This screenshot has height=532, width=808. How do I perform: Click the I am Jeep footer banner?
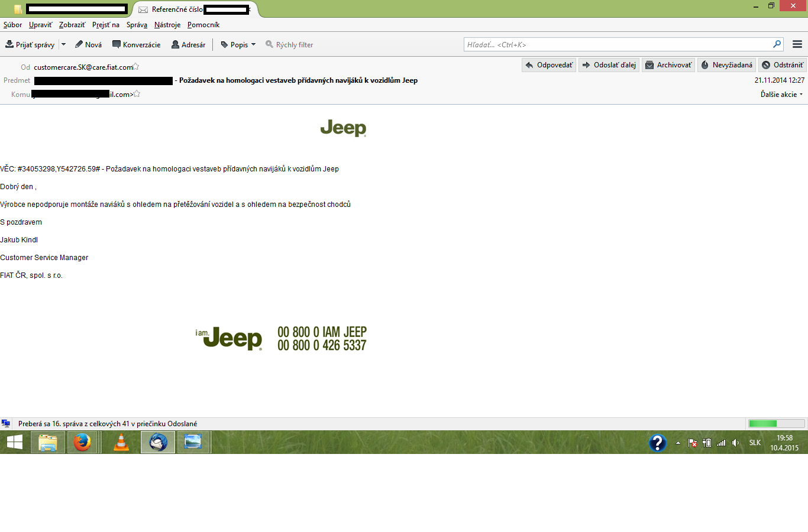(x=281, y=339)
